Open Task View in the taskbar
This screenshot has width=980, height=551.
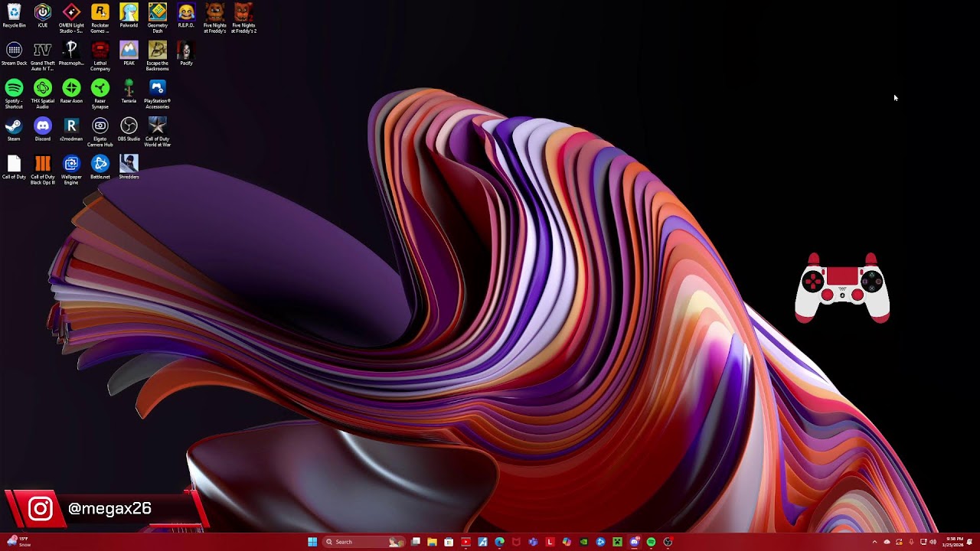pyautogui.click(x=416, y=542)
